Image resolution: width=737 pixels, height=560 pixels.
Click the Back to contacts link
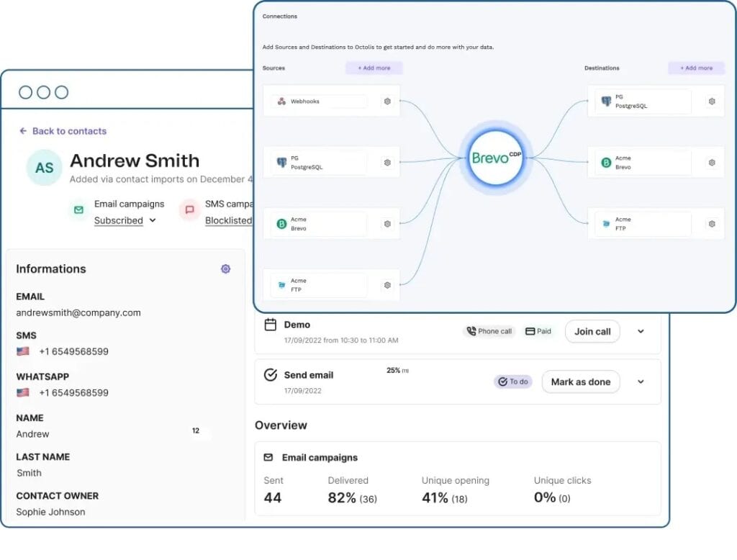63,131
